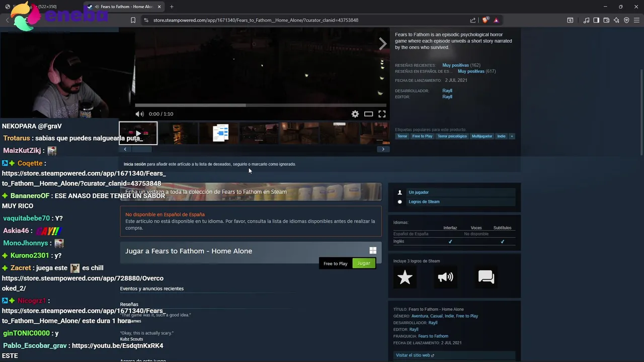Switch to the Fears to Fathom tab

click(x=125, y=7)
